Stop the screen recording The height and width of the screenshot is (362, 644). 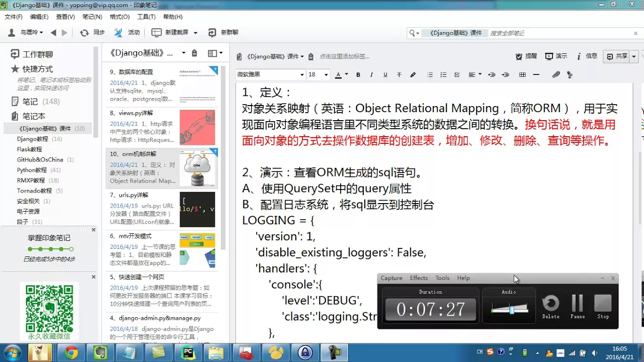pos(603,306)
